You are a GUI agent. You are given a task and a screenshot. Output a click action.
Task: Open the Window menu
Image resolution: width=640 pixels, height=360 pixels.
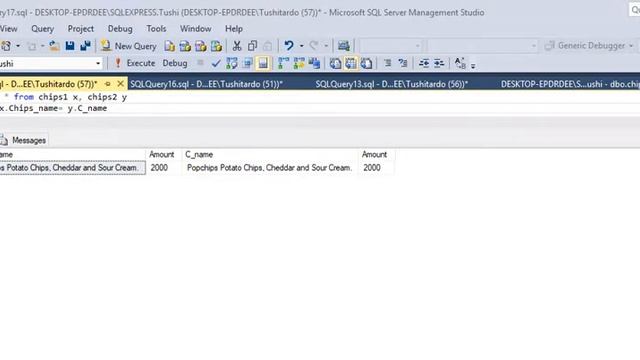point(196,29)
